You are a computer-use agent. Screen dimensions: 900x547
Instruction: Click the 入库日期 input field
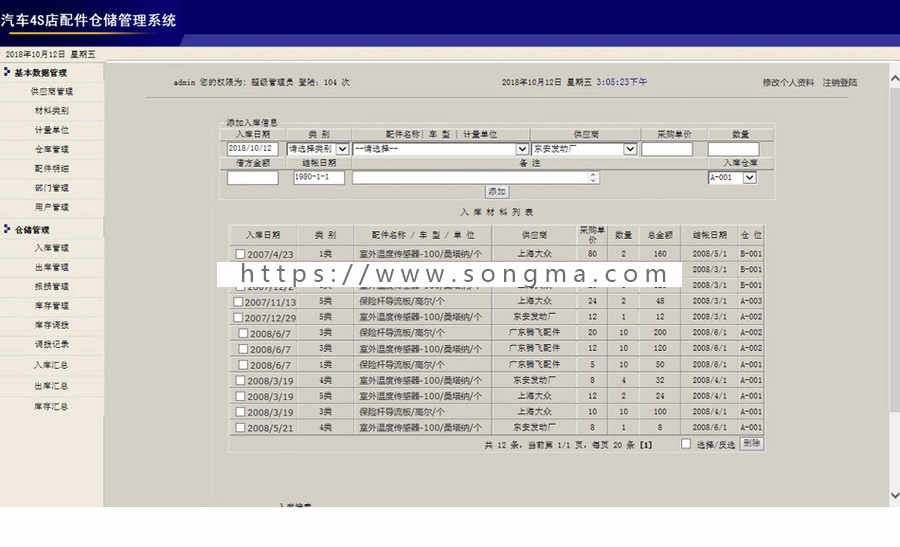[x=253, y=149]
